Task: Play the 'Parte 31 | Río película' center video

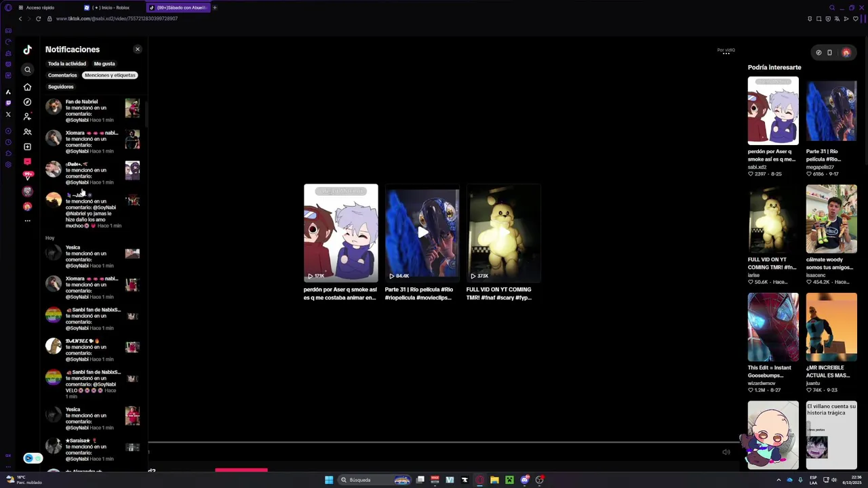Action: pyautogui.click(x=422, y=232)
